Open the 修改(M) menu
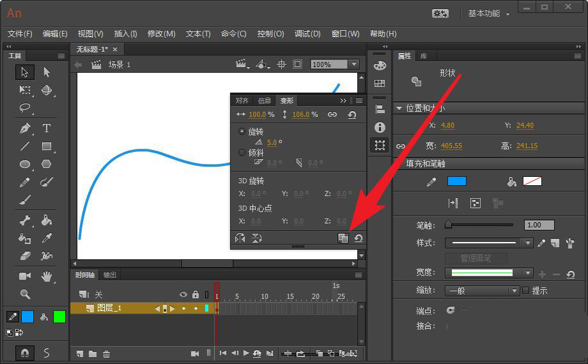The width and height of the screenshot is (588, 364). [x=161, y=34]
